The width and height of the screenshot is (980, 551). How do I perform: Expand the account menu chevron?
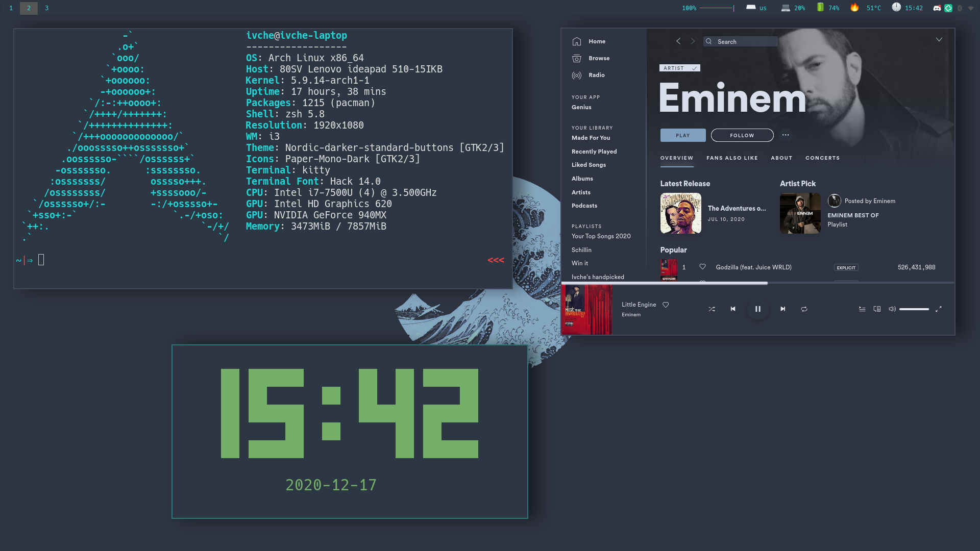[x=939, y=40]
